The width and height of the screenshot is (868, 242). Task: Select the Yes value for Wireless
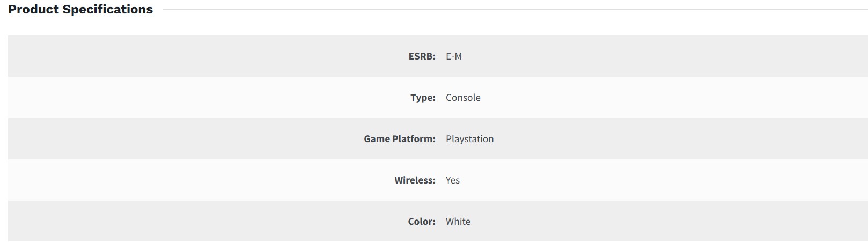coord(452,180)
